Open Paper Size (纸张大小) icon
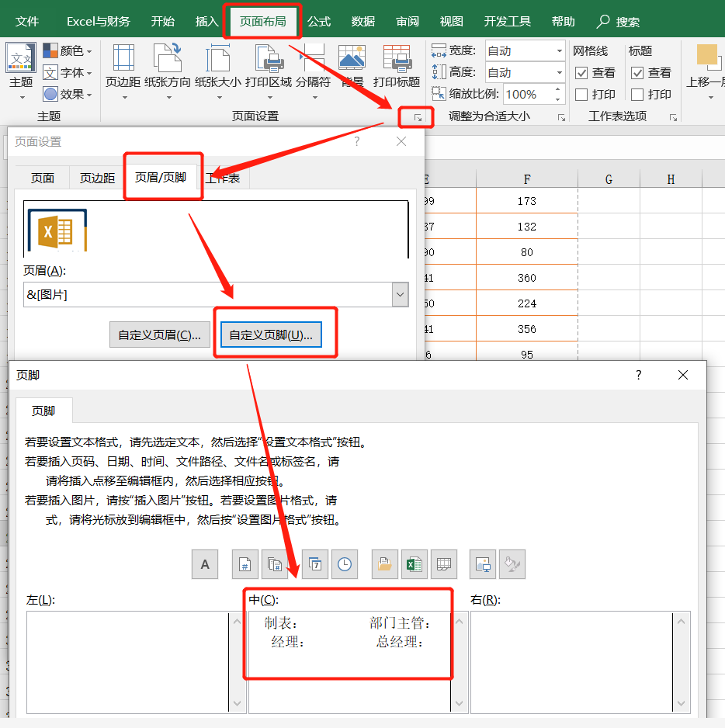Image resolution: width=725 pixels, height=728 pixels. 217,58
